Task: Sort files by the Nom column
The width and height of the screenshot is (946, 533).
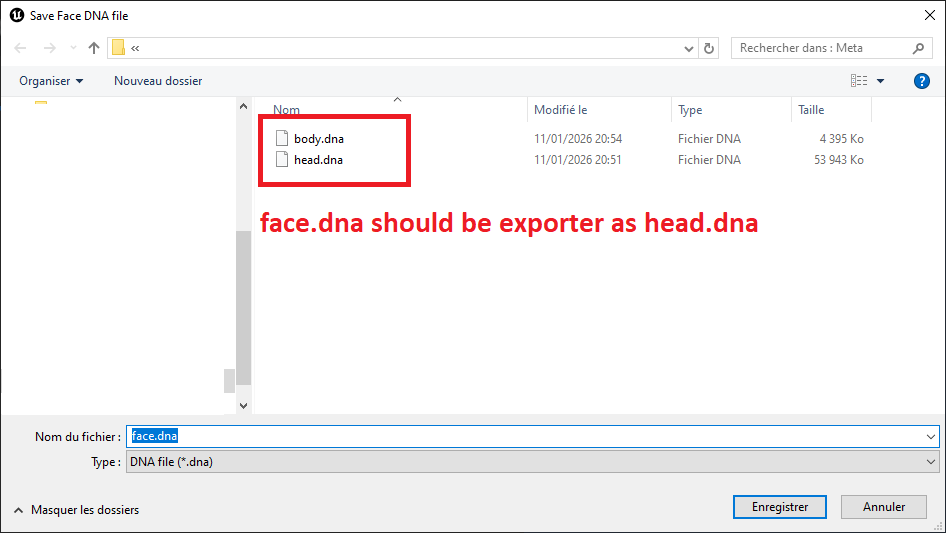Action: (x=287, y=110)
